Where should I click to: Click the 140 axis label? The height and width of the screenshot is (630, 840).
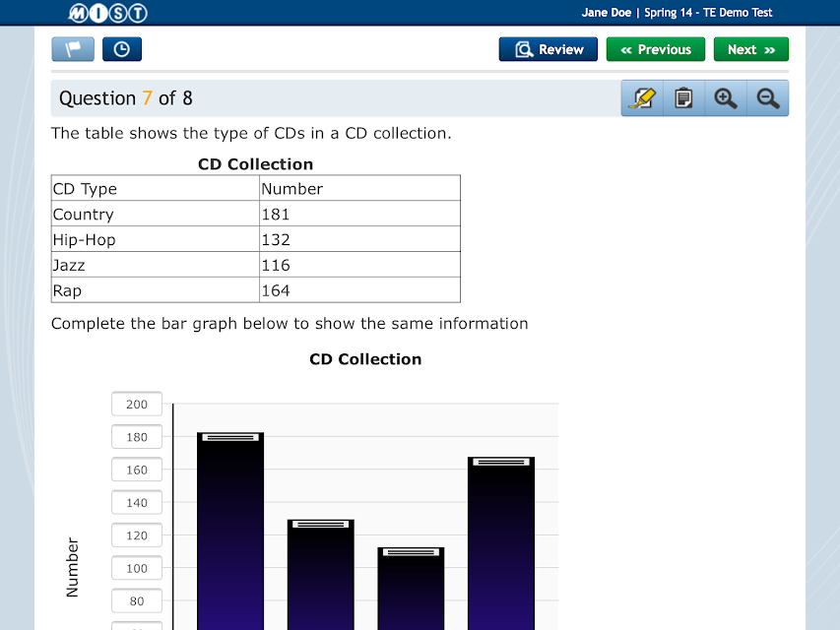(x=137, y=502)
